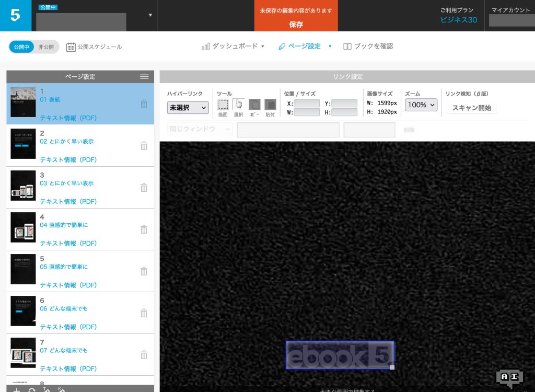Open the AI chat assistant icon

click(508, 377)
